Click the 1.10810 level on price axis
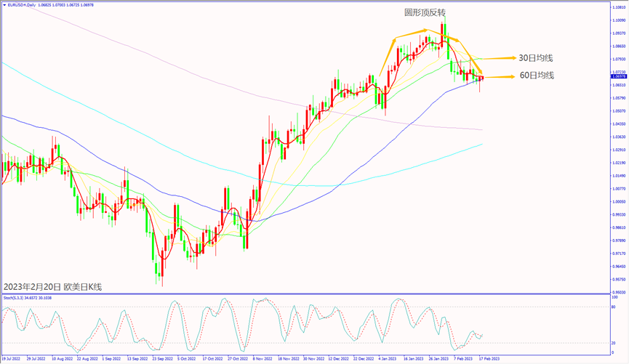Viewport: 629px width, 364px height. coord(619,7)
